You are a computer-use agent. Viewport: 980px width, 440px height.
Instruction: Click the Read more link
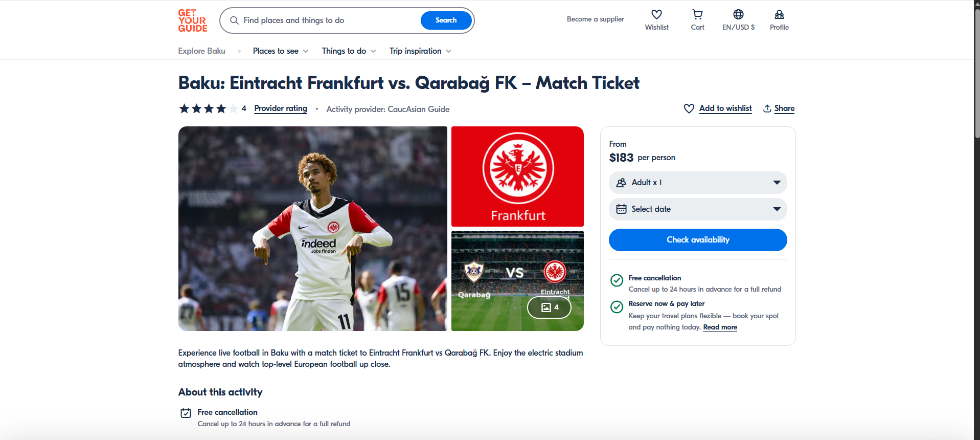(720, 327)
